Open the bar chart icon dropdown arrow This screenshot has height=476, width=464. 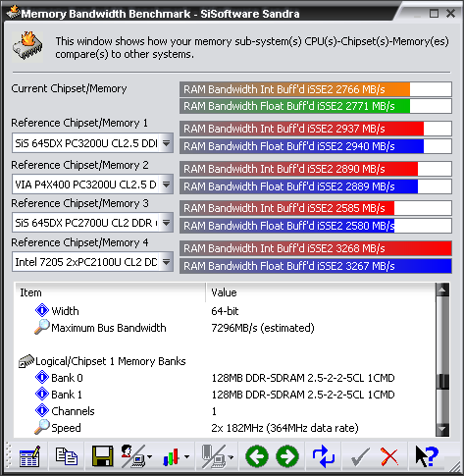(186, 456)
